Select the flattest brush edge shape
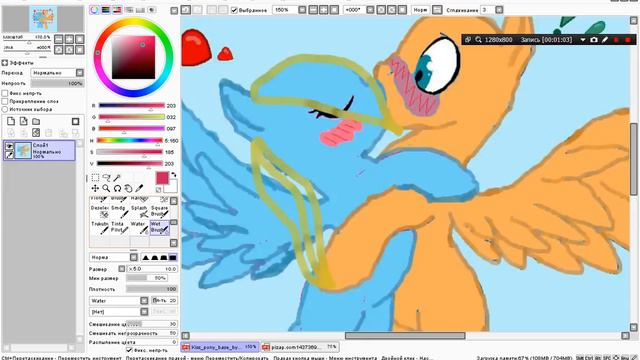640x360 pixels. (x=173, y=258)
